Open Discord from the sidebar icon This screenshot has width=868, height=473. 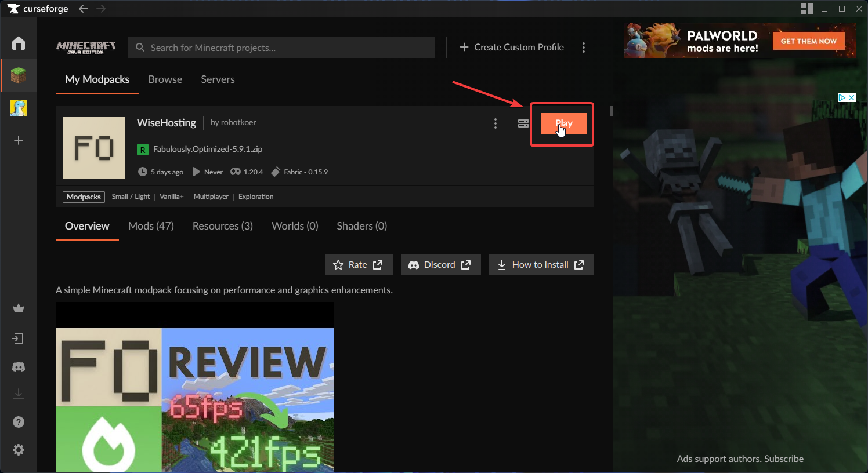pyautogui.click(x=19, y=367)
